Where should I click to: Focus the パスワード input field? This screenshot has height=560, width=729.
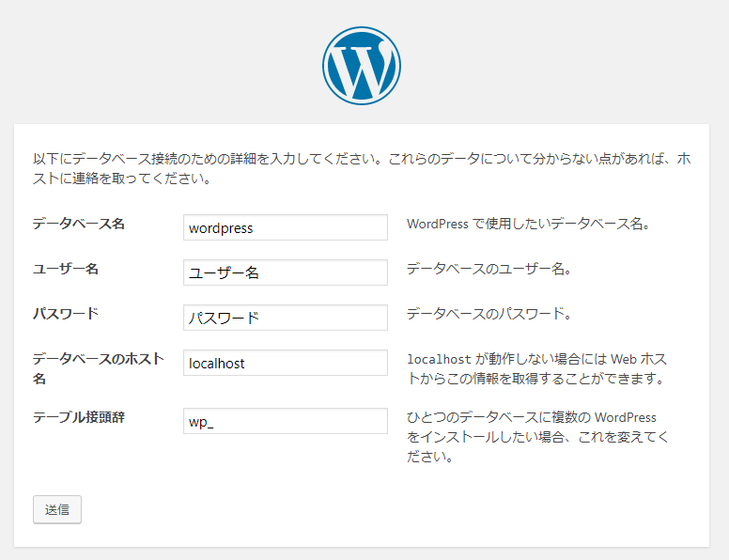(286, 318)
